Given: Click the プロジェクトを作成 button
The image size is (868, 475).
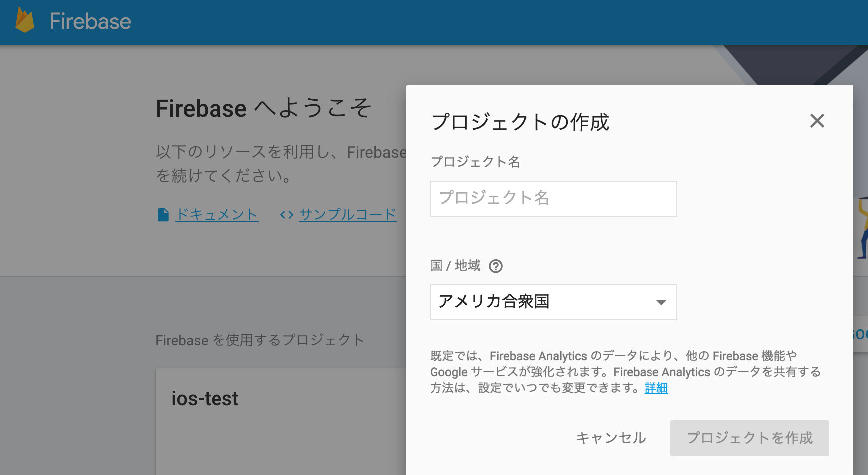Looking at the screenshot, I should coord(749,438).
